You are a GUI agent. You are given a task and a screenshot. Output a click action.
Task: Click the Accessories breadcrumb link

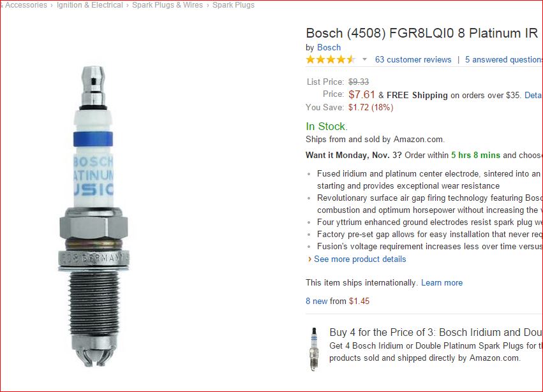pos(26,5)
